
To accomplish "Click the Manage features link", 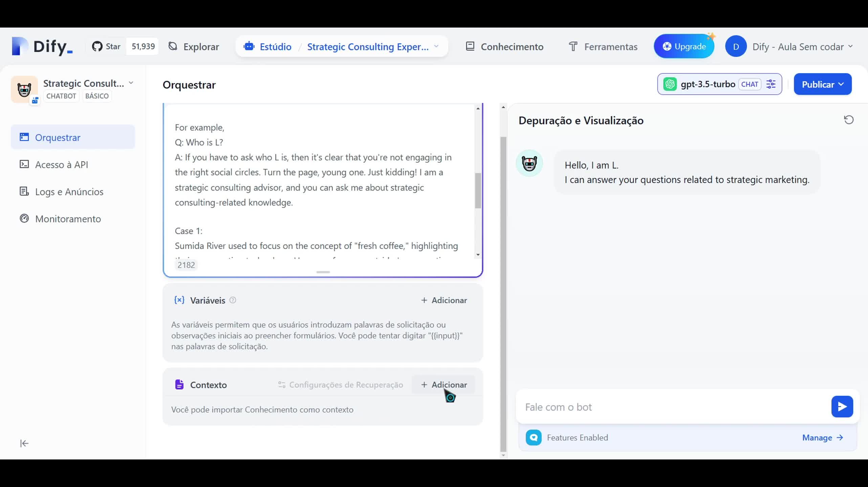I will click(822, 438).
